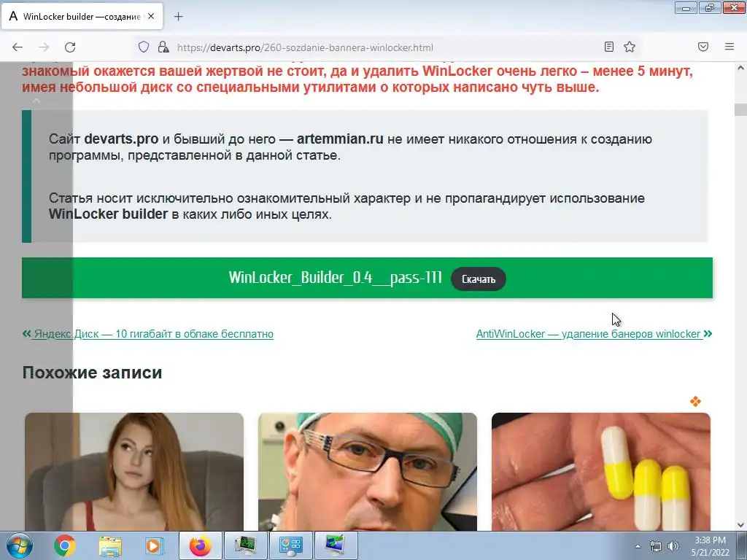747x560 pixels.
Task: Open the Pocket save icon
Action: [x=703, y=47]
